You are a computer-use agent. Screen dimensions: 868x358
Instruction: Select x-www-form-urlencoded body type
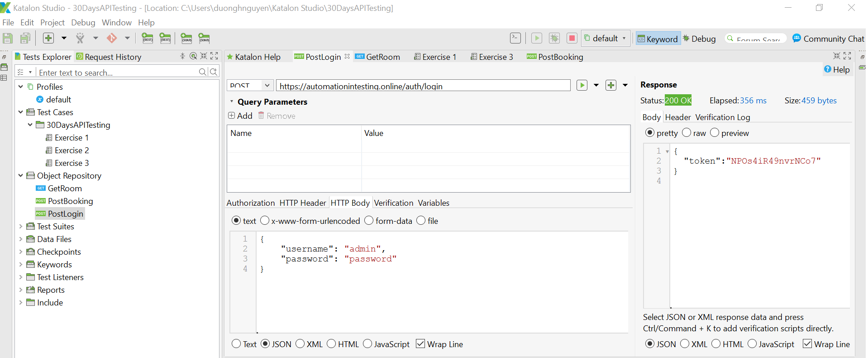coord(265,221)
